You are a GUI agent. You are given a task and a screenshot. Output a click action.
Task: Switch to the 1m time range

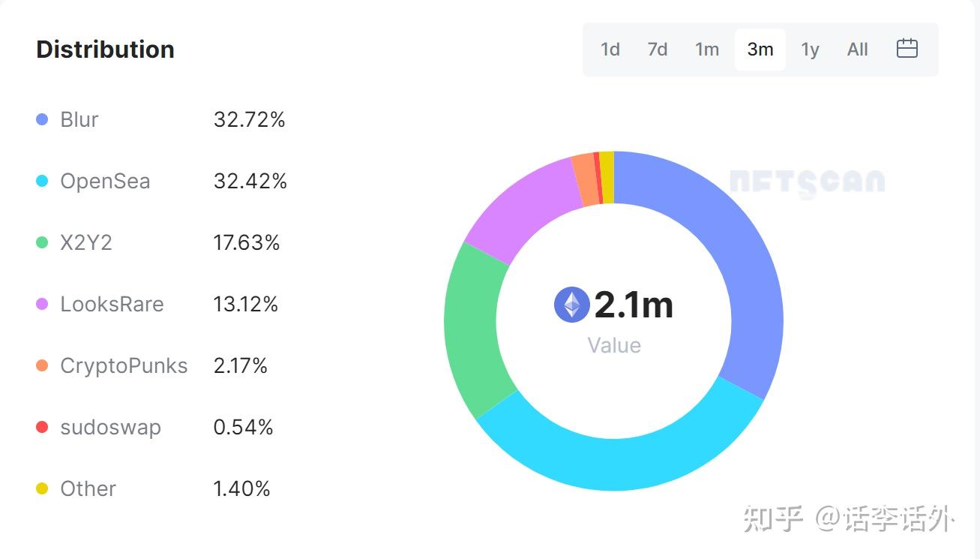tap(707, 50)
